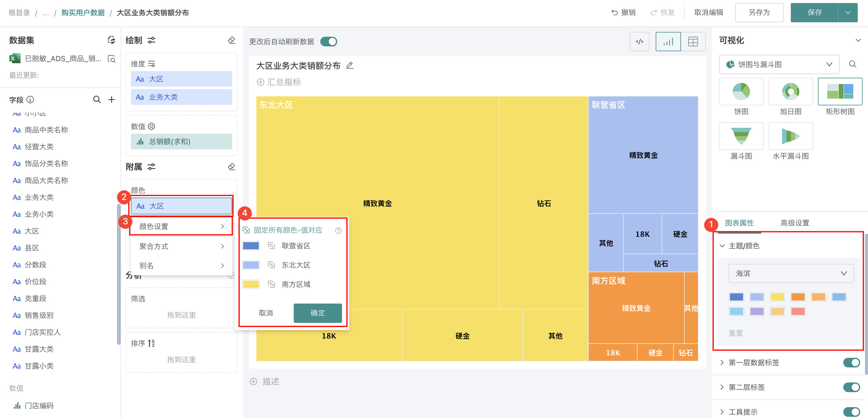
Task: Open the field search magnifier
Action: click(97, 100)
